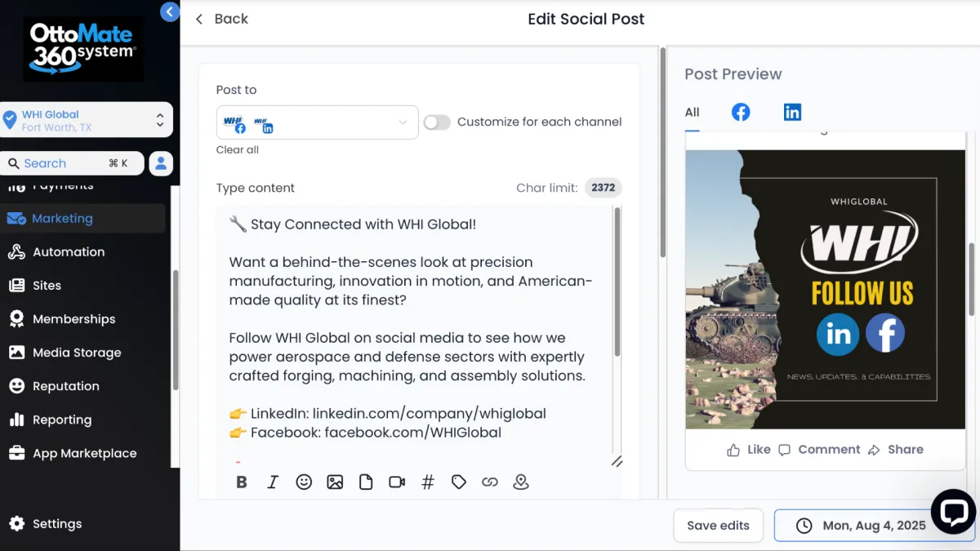
Task: Click Comment in the post preview
Action: click(x=819, y=450)
